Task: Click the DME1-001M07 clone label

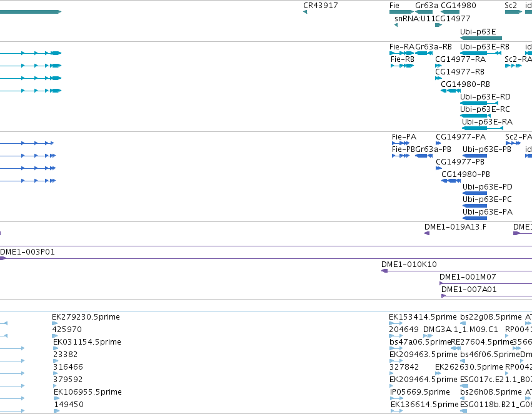Action: click(x=468, y=277)
